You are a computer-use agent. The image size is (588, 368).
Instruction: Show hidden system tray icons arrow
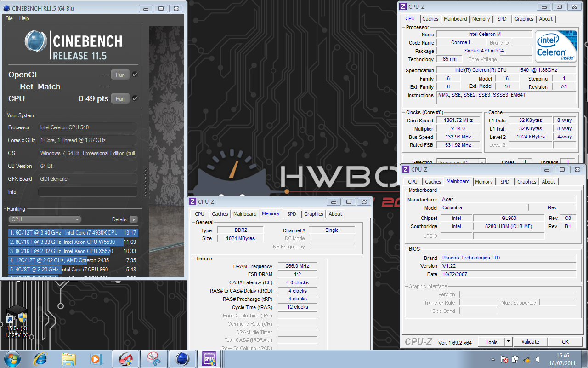(492, 359)
